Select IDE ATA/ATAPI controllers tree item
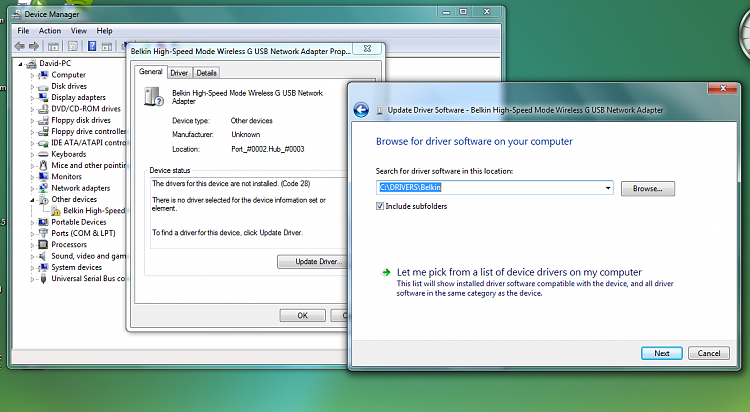This screenshot has height=412, width=750. tap(89, 143)
